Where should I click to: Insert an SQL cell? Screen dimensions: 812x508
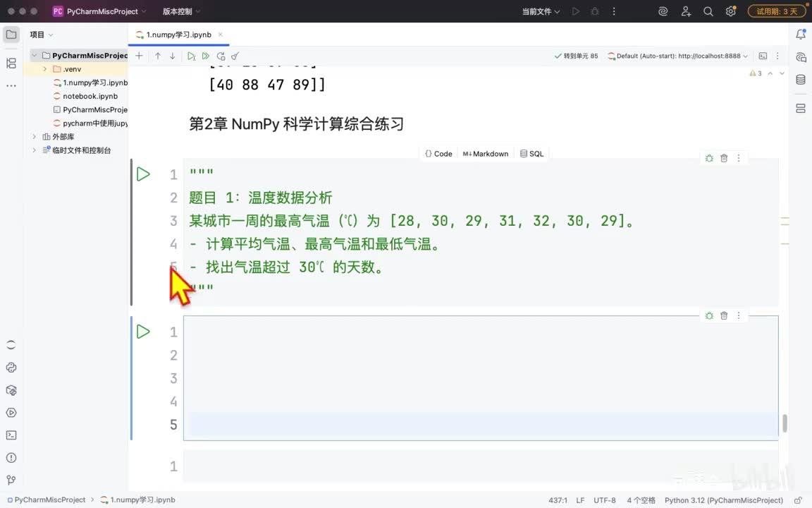coord(532,154)
